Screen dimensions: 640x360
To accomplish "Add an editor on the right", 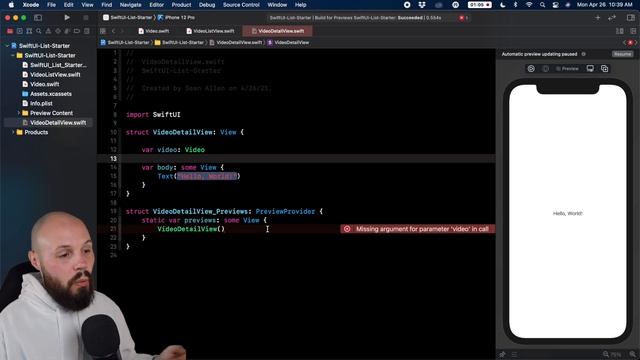I will tap(633, 31).
